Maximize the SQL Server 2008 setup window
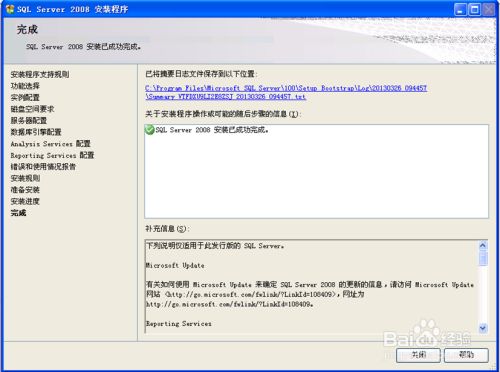500x372 pixels. point(475,9)
